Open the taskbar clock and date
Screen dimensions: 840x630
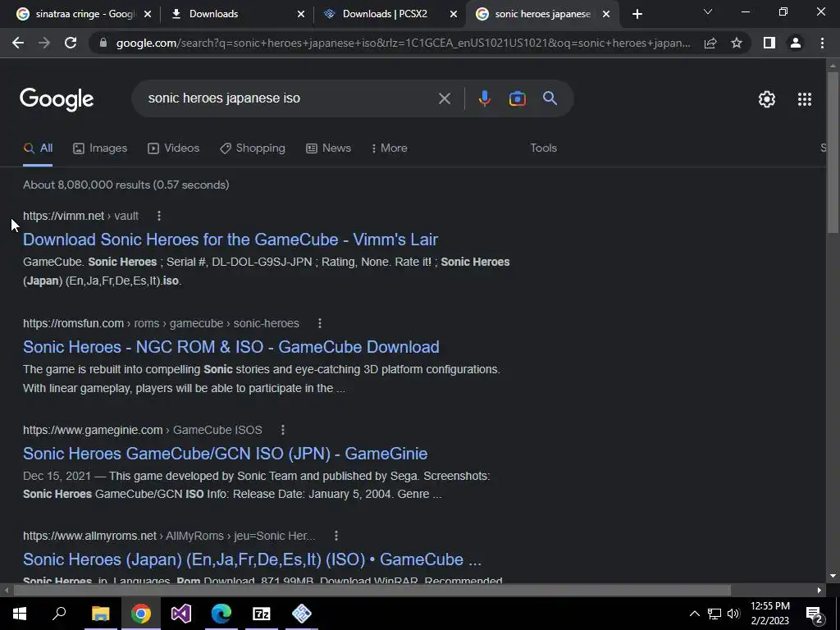coord(769,614)
